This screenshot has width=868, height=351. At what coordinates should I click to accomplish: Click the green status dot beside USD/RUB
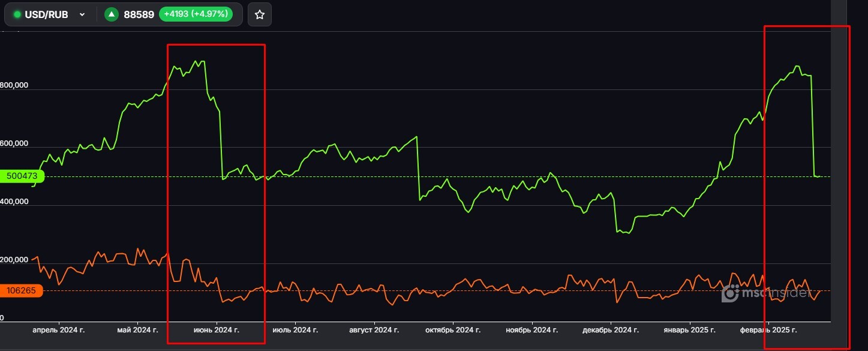17,14
